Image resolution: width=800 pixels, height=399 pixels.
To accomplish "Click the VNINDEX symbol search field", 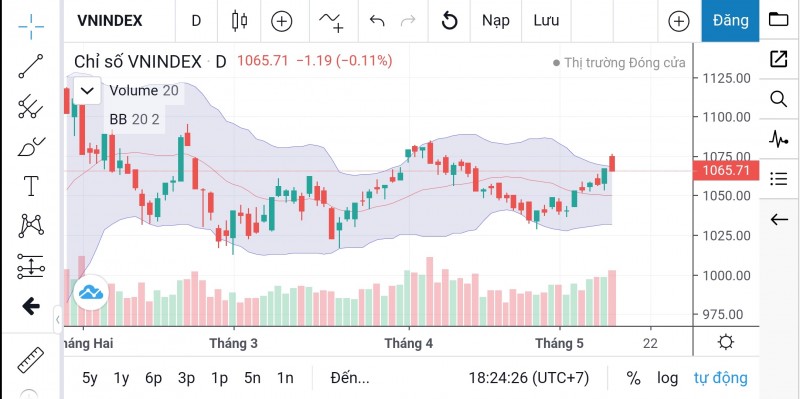I will (110, 21).
